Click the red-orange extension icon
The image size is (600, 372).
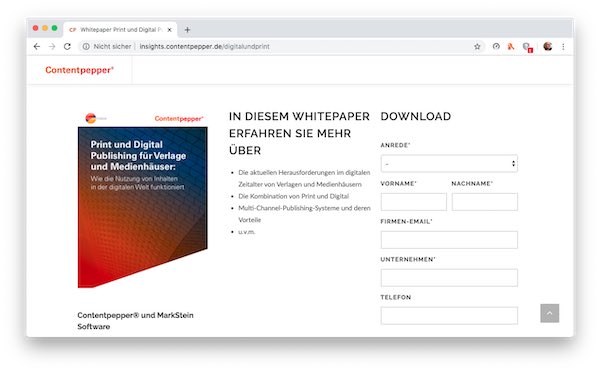tap(511, 46)
